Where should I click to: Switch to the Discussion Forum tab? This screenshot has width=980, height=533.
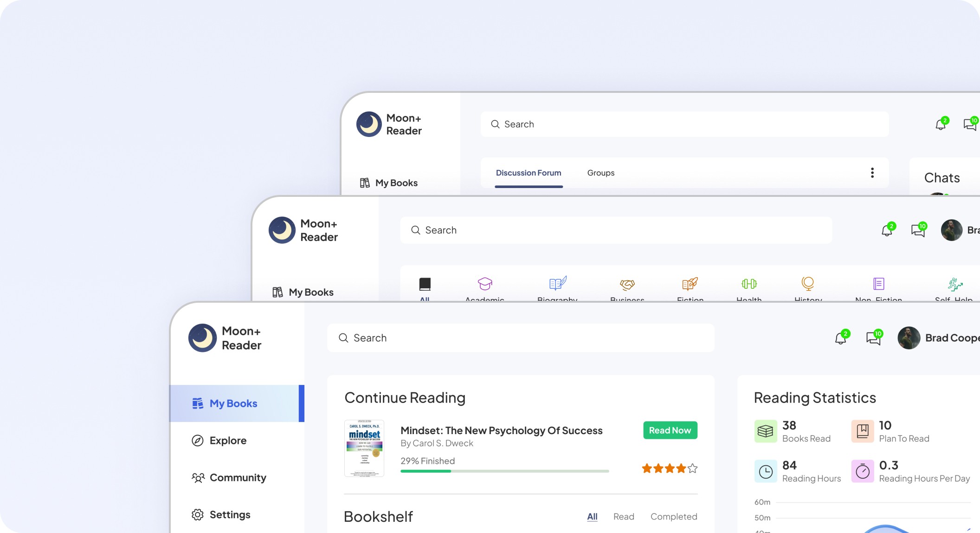529,172
